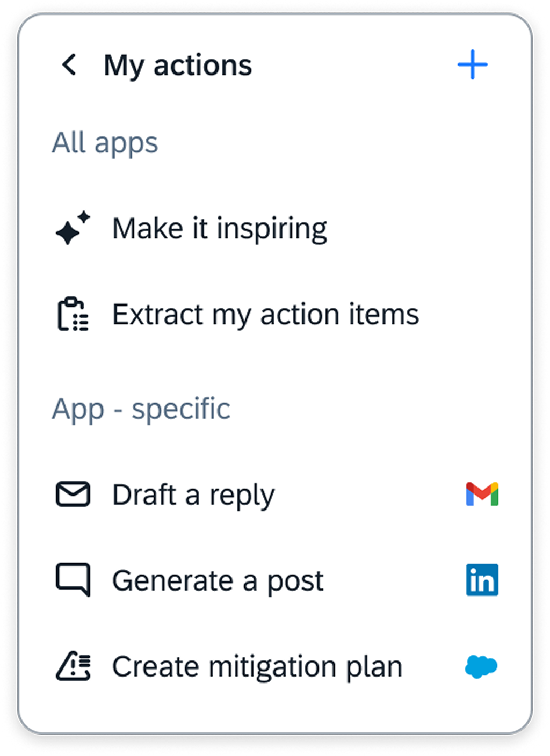Click the sparkle stars icon
The width and height of the screenshot is (550, 756).
pyautogui.click(x=73, y=228)
